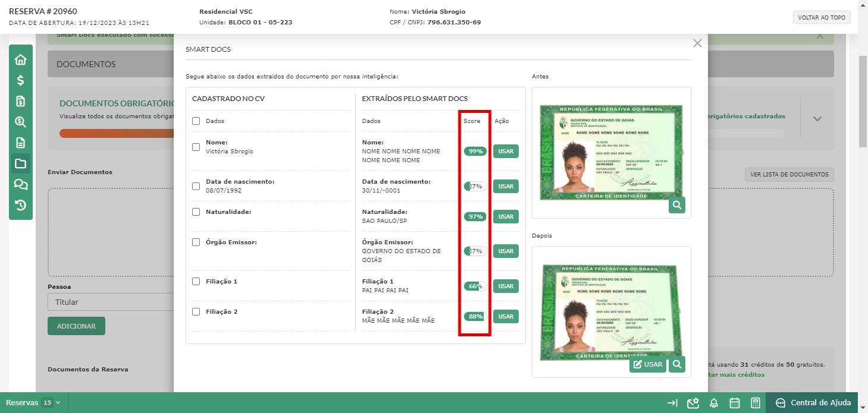
Task: Open the folder documents sidebar icon
Action: 20,163
